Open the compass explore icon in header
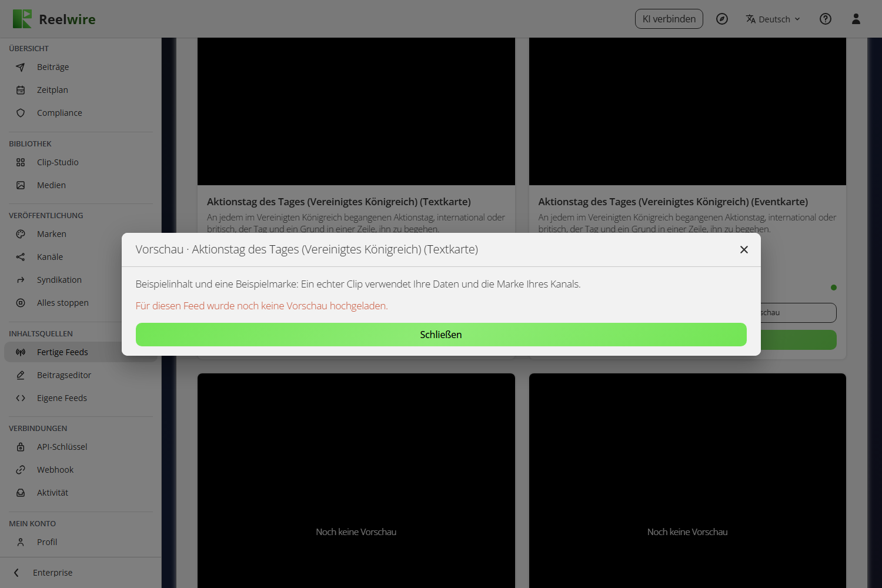The height and width of the screenshot is (588, 882). click(x=722, y=19)
